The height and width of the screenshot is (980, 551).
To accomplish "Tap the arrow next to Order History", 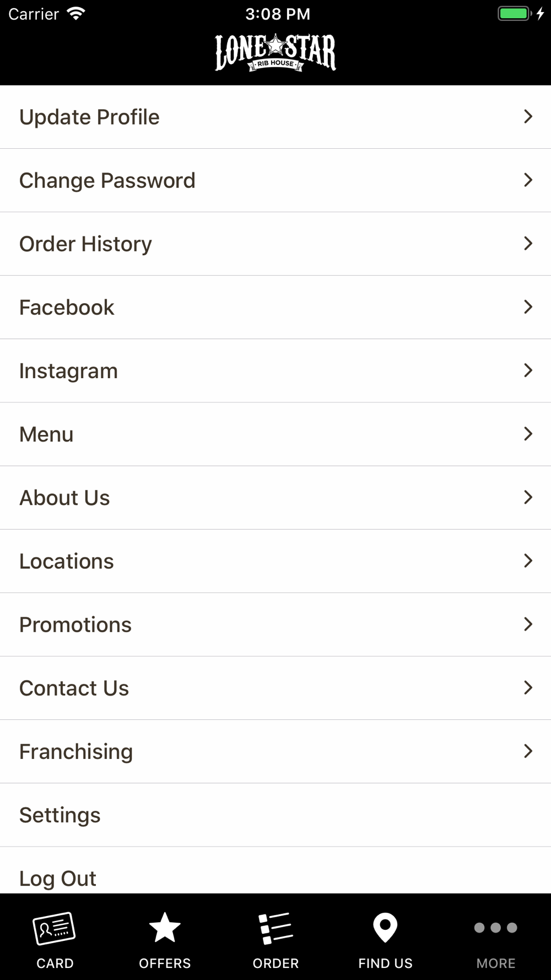I will click(x=528, y=244).
